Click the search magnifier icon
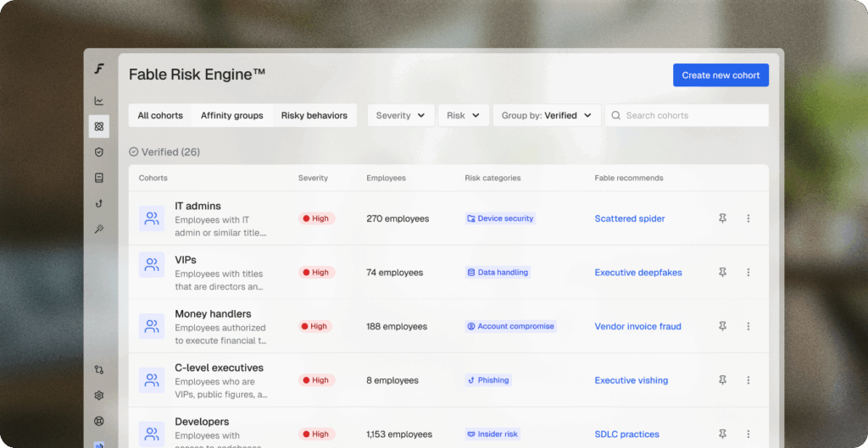Image resolution: width=868 pixels, height=448 pixels. click(615, 115)
